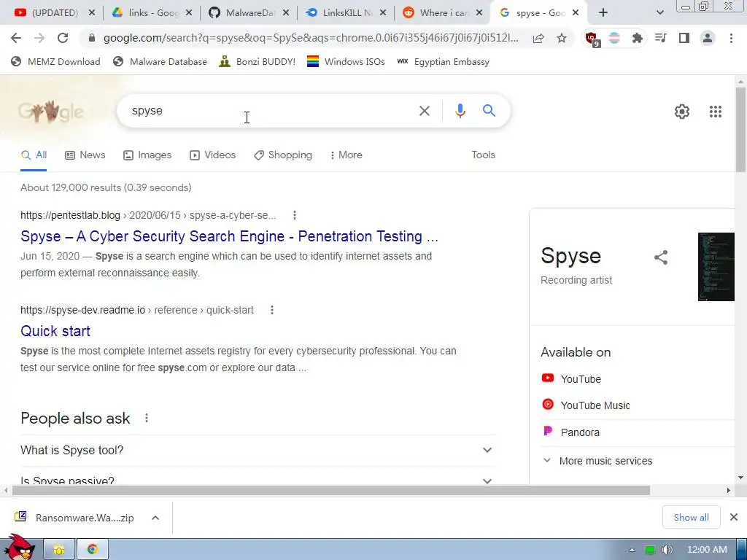Open the uBlock Origin extension

point(592,39)
